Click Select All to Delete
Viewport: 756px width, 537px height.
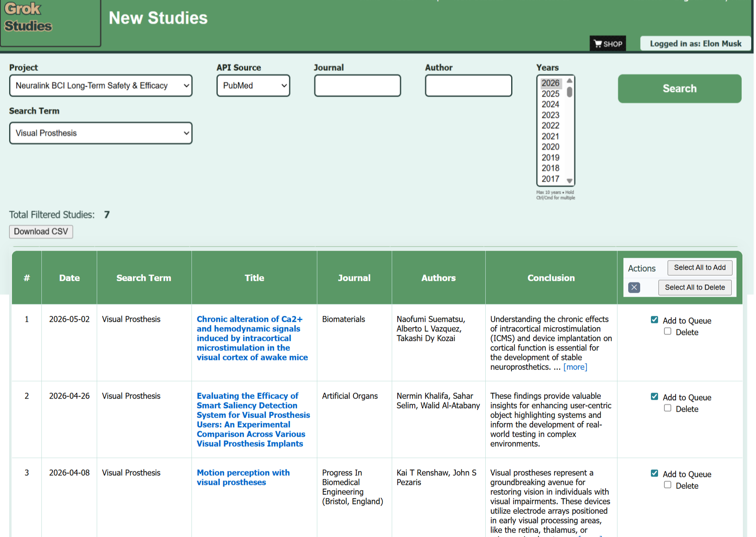pyautogui.click(x=695, y=288)
